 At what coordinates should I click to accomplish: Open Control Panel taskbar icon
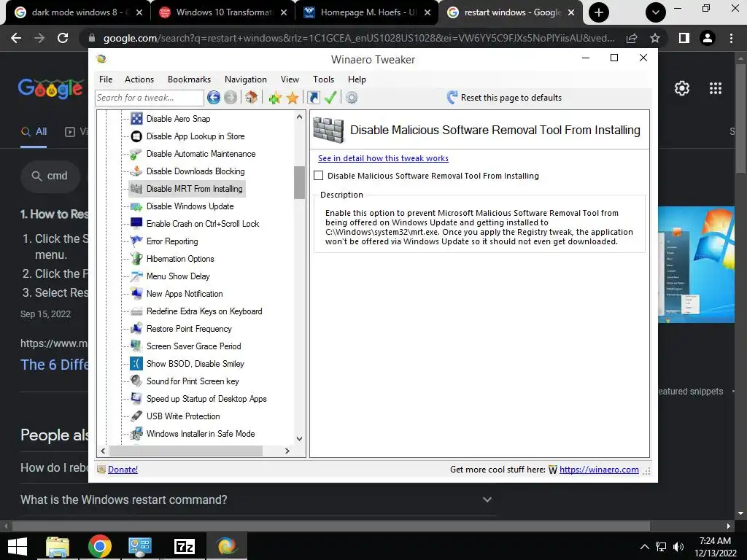click(x=140, y=547)
